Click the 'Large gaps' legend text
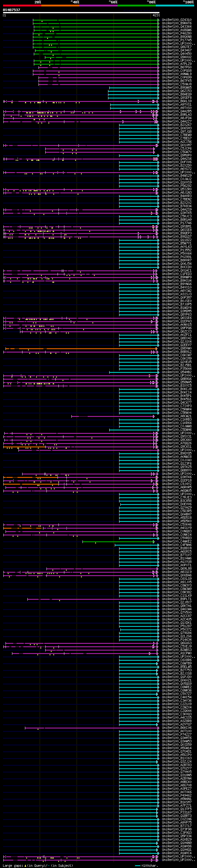 [x=13, y=866]
